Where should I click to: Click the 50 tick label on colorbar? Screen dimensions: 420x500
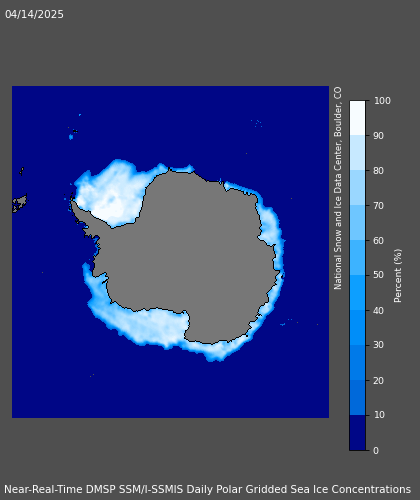(379, 275)
